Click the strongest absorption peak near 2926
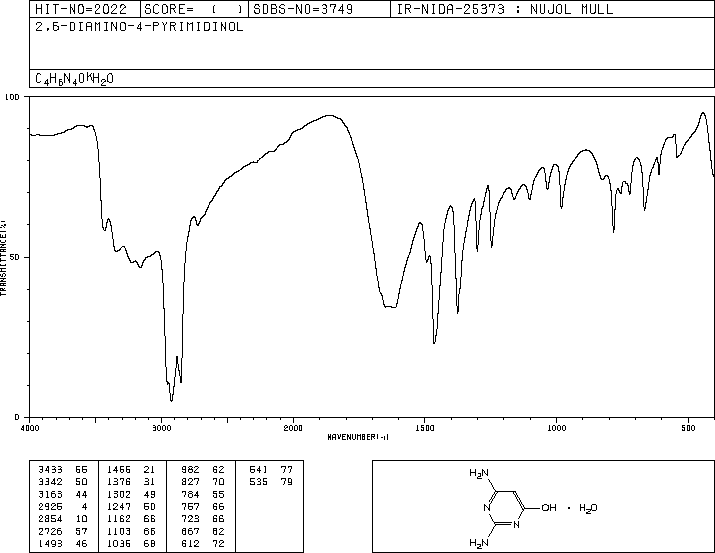Screen dimensions: 715x553 pos(171,399)
